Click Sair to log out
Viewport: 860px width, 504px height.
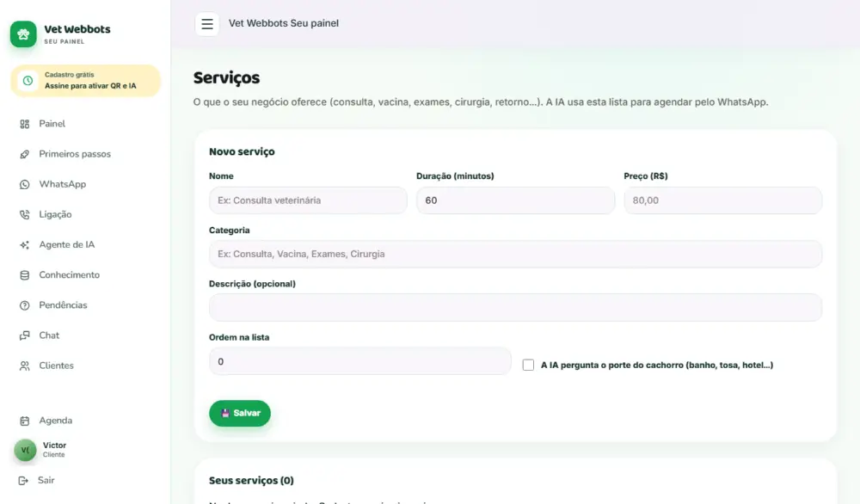point(46,481)
